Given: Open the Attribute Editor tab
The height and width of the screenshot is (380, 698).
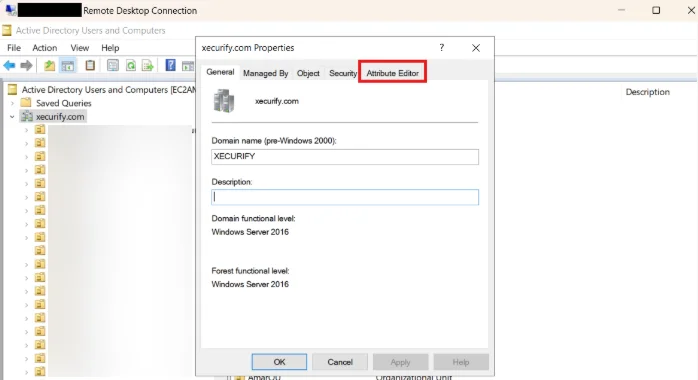Looking at the screenshot, I should (393, 73).
